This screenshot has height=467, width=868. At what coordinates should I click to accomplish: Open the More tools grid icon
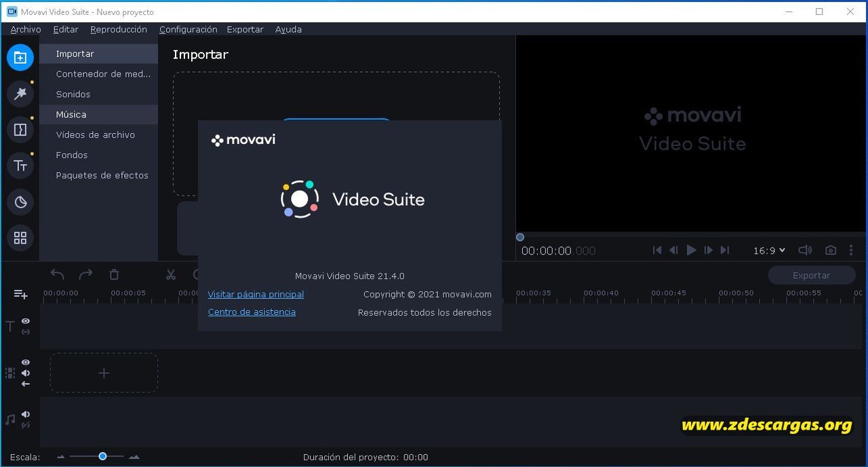(x=20, y=238)
